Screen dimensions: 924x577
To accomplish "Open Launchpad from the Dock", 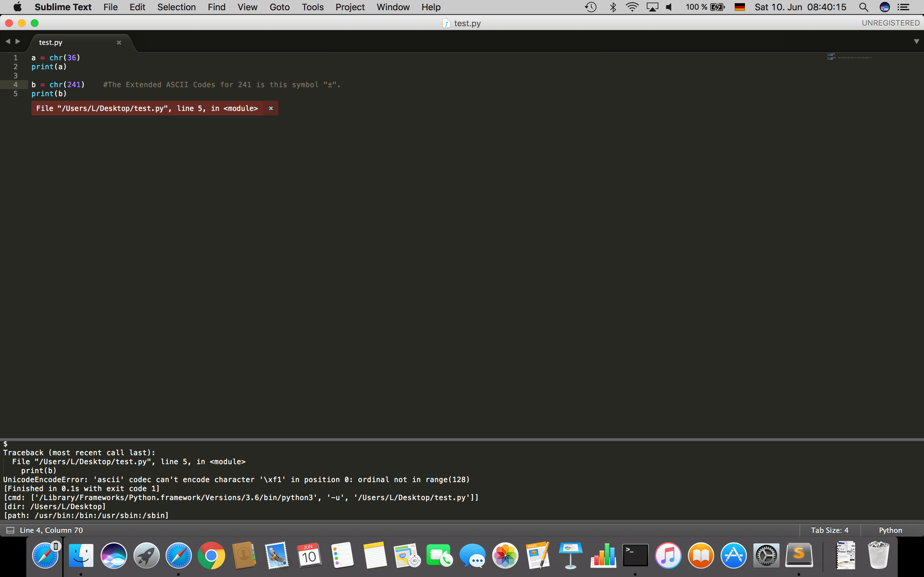I will pos(146,555).
